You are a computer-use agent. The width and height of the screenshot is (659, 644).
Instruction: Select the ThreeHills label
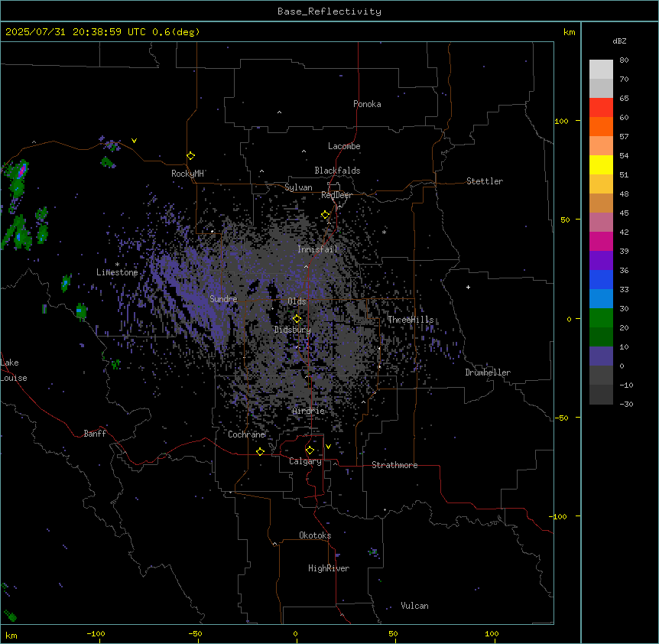click(x=411, y=320)
